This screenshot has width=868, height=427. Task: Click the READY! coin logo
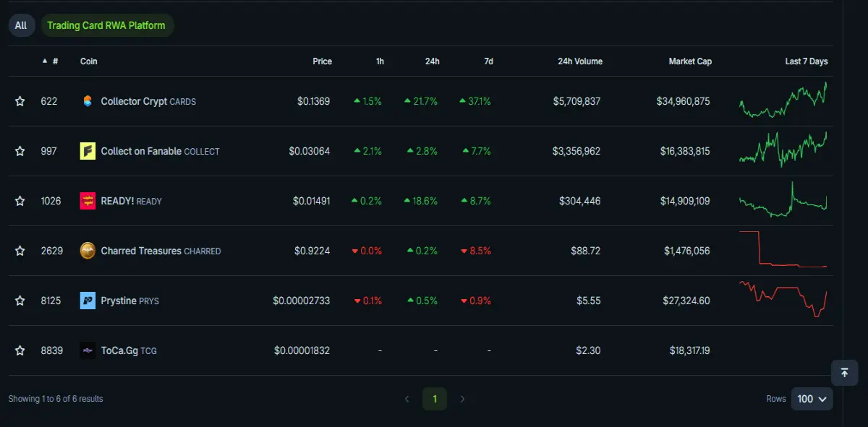[88, 202]
